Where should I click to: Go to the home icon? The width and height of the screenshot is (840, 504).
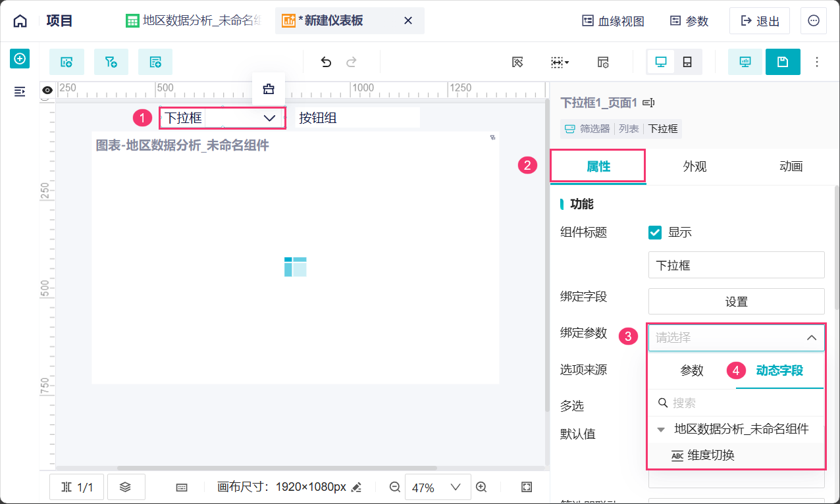point(20,21)
